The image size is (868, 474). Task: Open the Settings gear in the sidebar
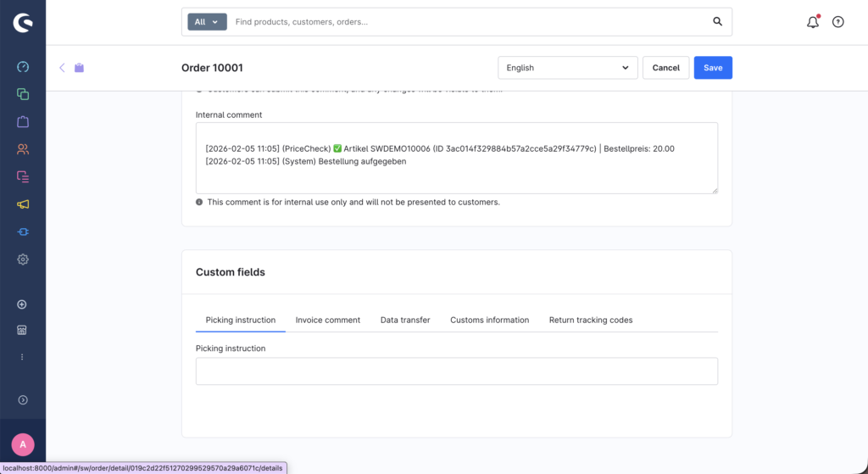pyautogui.click(x=23, y=259)
